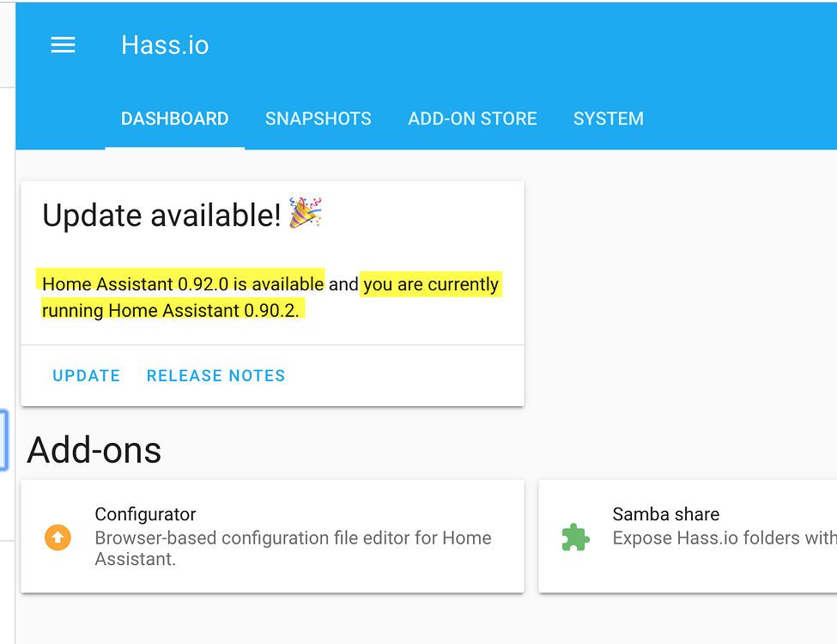
Task: Switch to the Snapshots tab
Action: point(318,118)
